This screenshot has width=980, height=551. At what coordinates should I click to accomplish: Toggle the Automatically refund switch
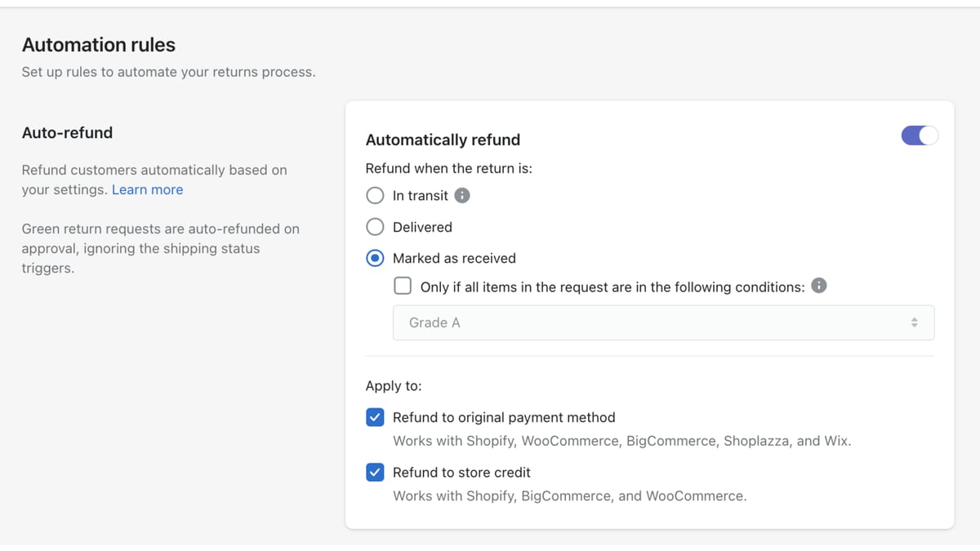tap(920, 136)
